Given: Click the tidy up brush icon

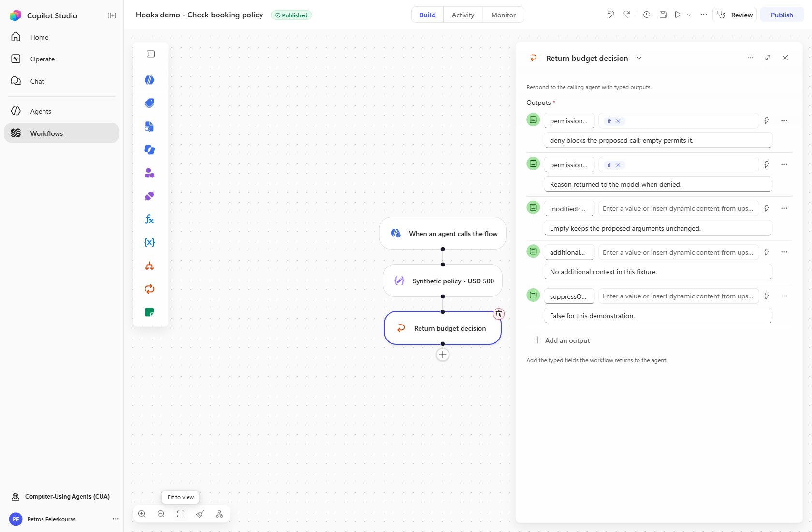Looking at the screenshot, I should pyautogui.click(x=200, y=514).
